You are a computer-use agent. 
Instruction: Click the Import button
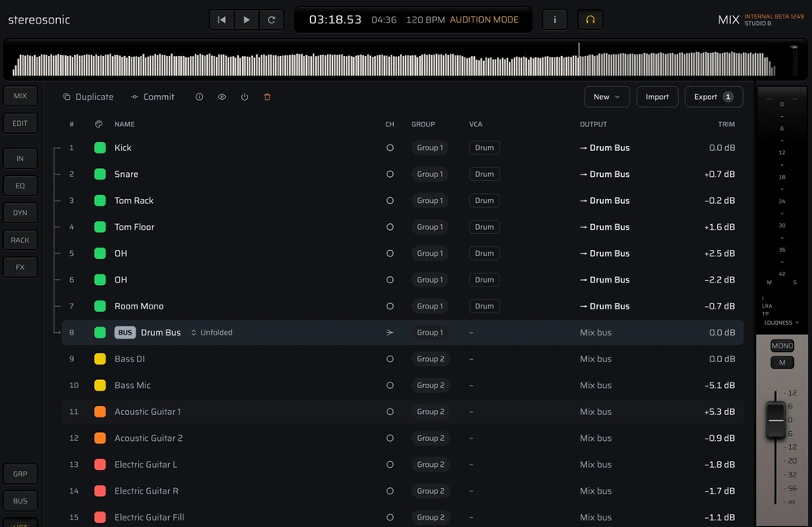(657, 97)
